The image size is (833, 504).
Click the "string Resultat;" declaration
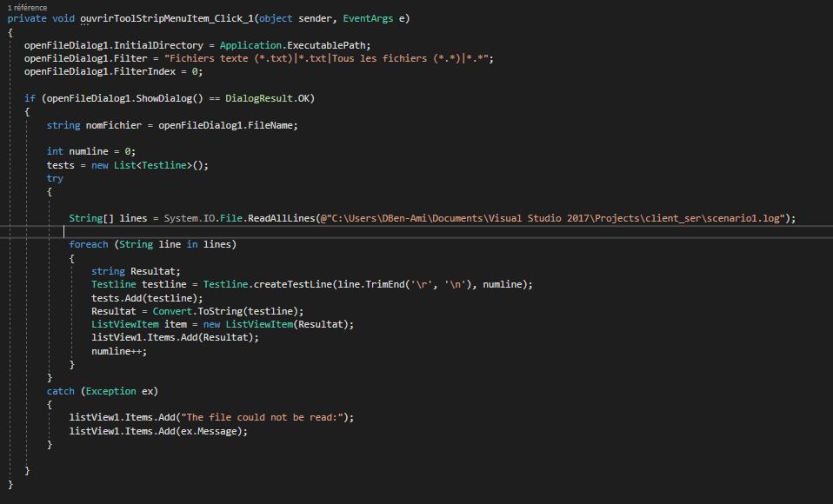(x=136, y=271)
